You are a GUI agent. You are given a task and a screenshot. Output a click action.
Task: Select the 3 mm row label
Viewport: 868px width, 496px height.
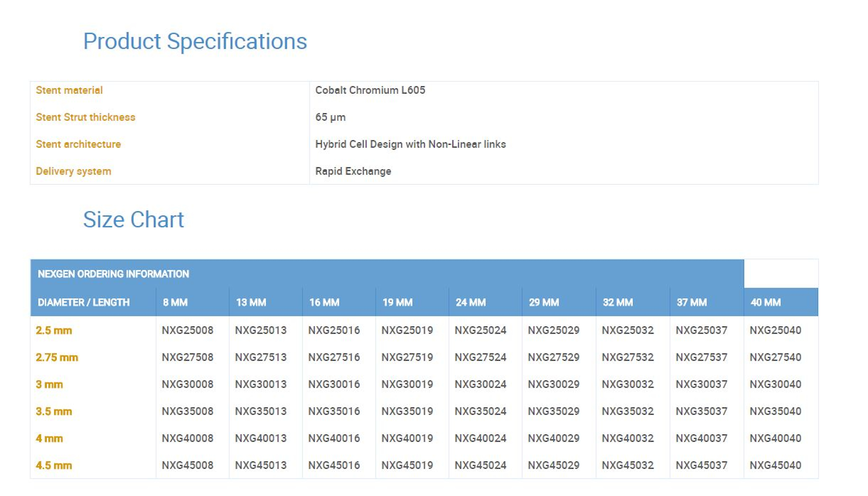[50, 384]
